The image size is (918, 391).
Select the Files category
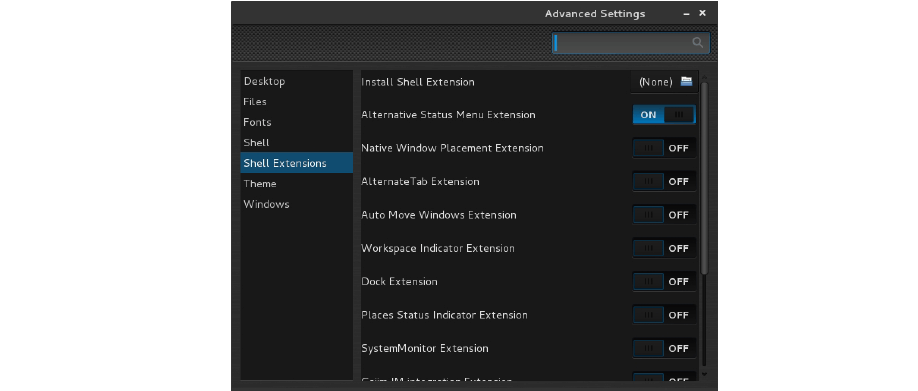[x=297, y=102]
